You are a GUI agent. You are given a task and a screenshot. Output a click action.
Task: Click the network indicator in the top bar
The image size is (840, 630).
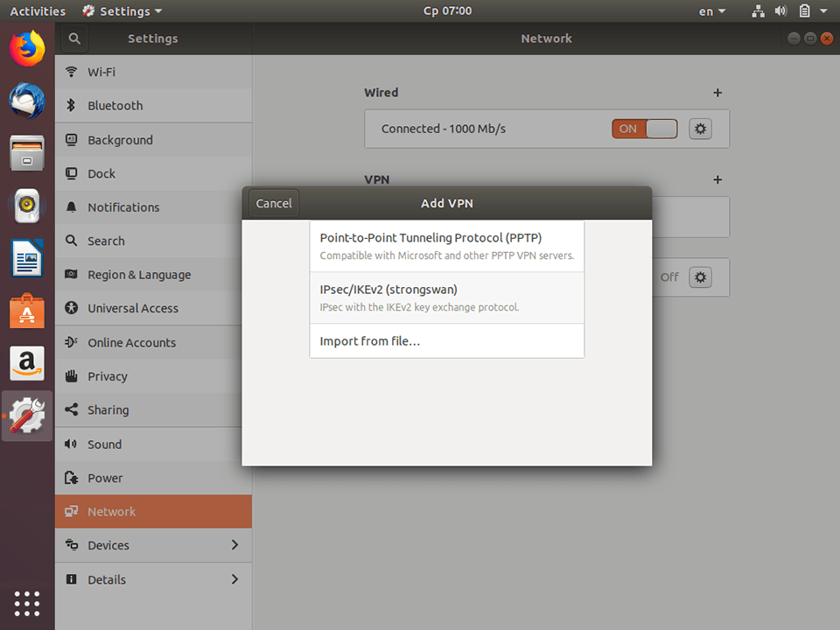(758, 10)
